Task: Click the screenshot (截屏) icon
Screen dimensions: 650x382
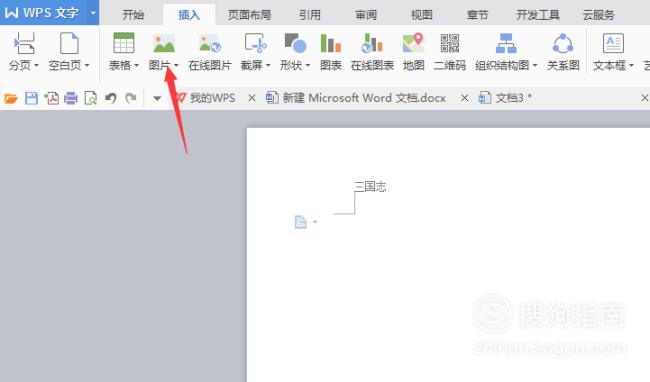Action: pyautogui.click(x=255, y=44)
